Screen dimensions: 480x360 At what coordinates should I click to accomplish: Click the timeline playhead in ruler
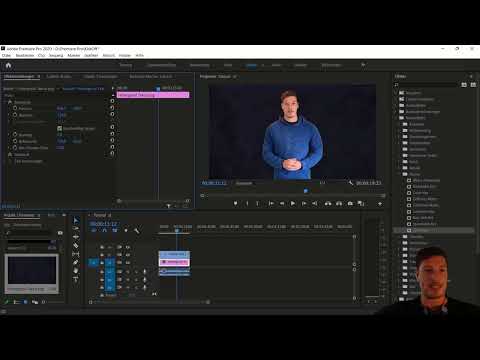click(177, 230)
